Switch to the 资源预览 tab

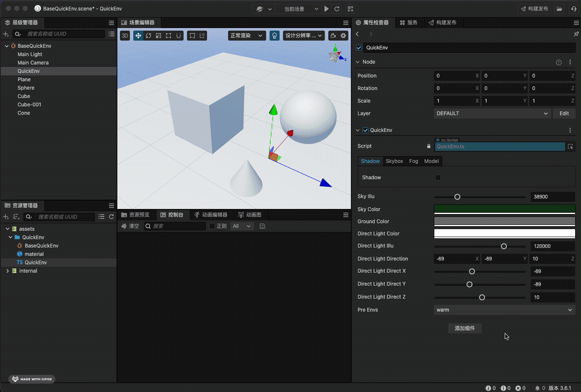[x=135, y=215]
